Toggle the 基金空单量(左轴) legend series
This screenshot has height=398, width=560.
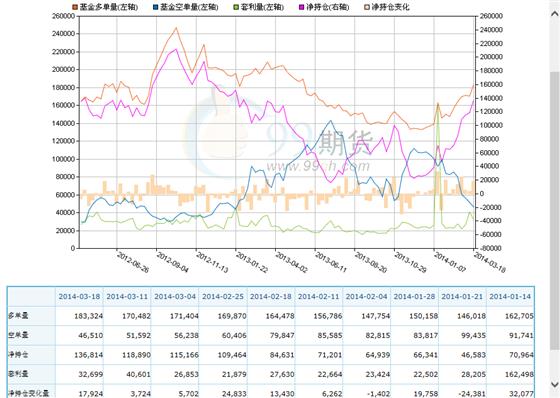[185, 7]
